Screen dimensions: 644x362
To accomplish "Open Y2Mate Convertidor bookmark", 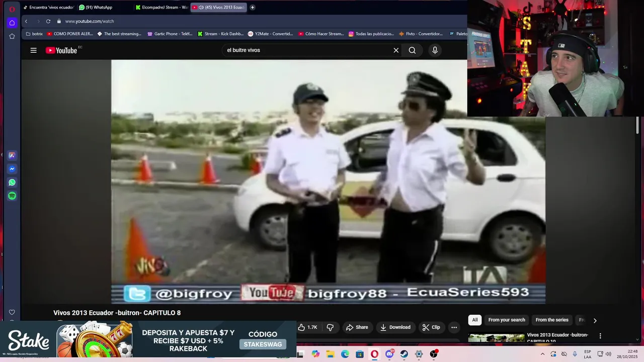I will click(270, 34).
